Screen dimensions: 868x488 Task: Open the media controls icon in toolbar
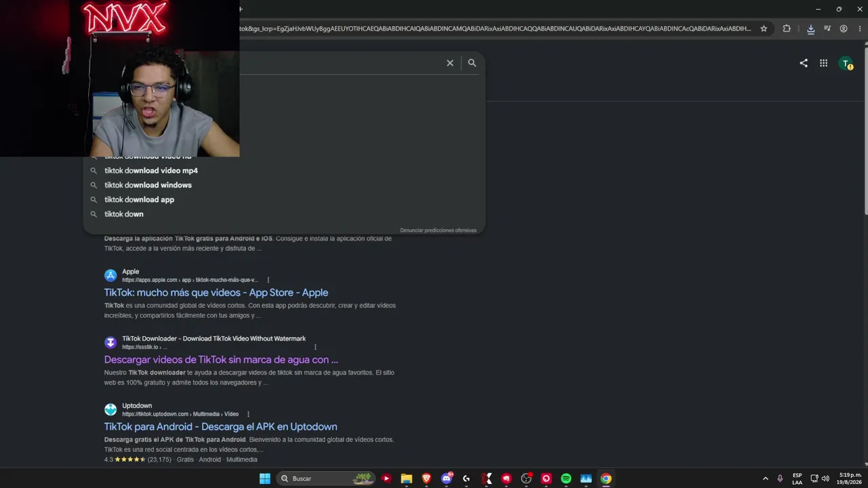[x=827, y=28]
